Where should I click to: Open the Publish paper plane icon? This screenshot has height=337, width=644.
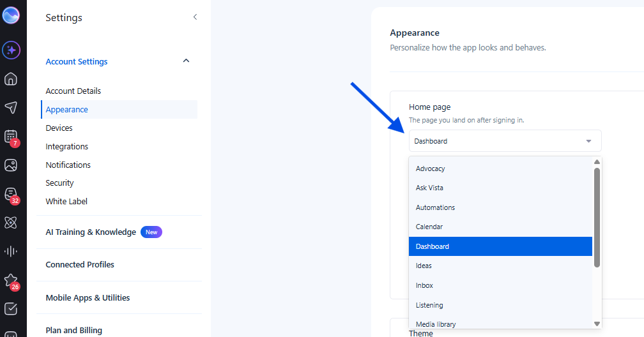[11, 107]
